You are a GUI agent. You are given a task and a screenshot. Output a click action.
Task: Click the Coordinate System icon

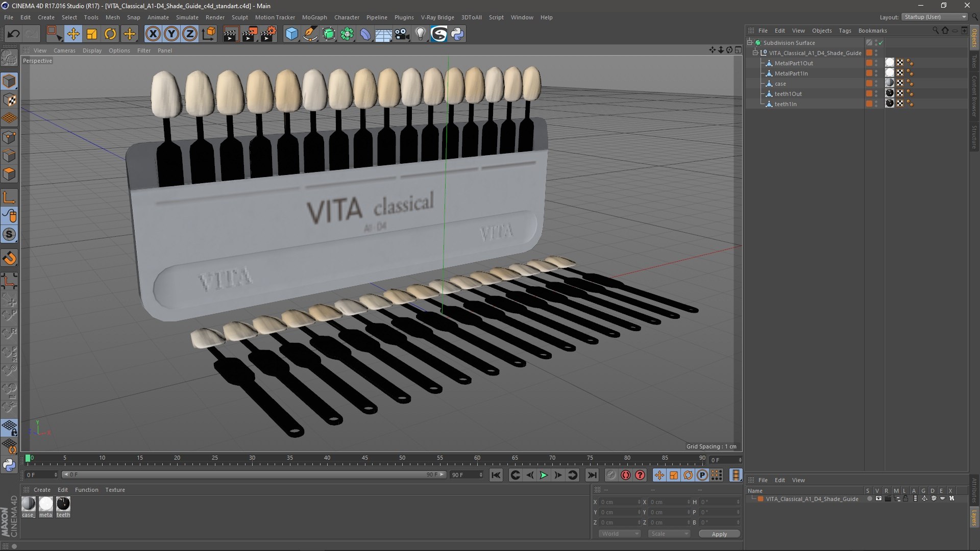click(209, 34)
